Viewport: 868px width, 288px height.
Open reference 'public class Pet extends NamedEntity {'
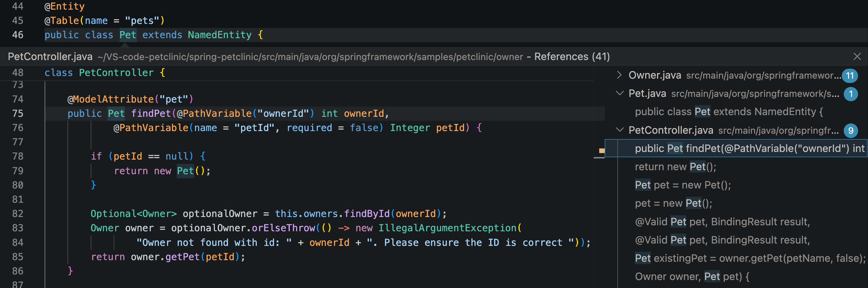(729, 112)
